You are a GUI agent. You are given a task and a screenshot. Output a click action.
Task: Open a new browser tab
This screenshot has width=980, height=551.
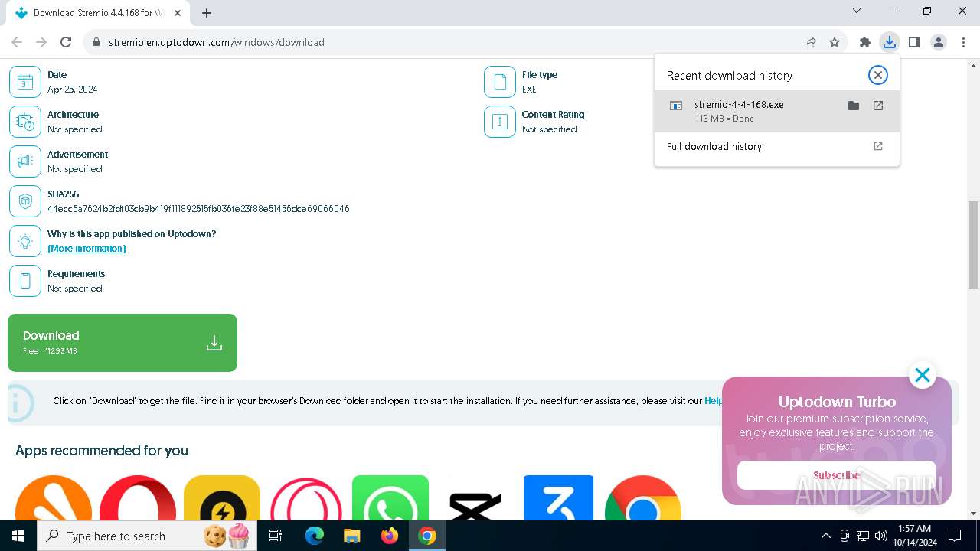(x=207, y=13)
